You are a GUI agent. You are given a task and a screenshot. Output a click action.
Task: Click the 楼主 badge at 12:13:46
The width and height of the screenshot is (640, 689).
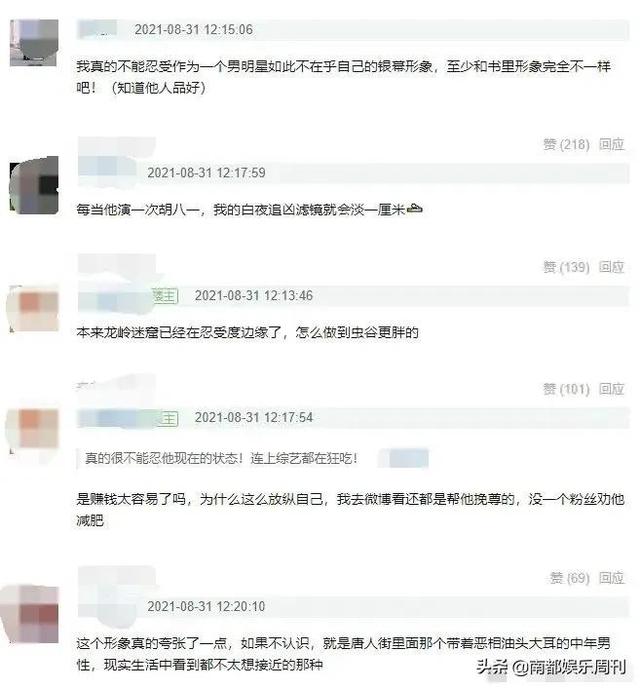165,296
